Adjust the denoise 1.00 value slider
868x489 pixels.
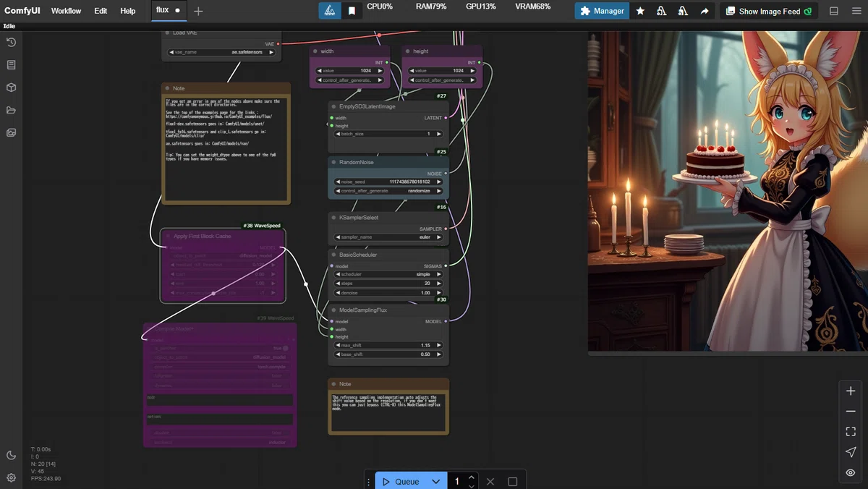click(x=388, y=293)
